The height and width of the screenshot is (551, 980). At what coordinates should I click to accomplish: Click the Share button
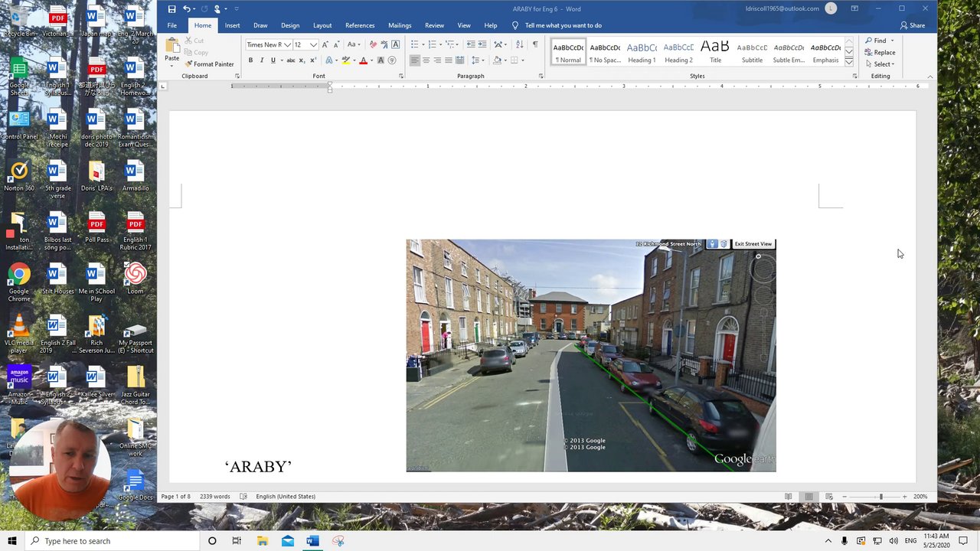(913, 25)
